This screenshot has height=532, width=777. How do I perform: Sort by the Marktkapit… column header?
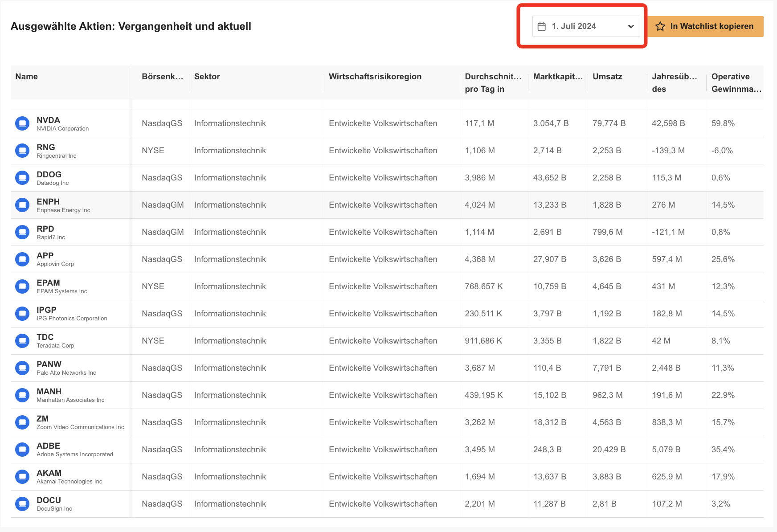[x=558, y=77]
